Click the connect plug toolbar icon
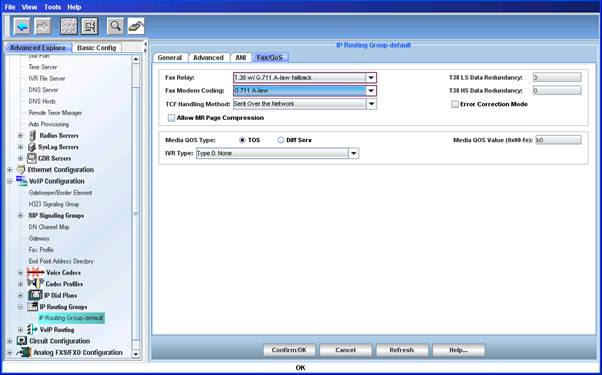Screen dimensions: 602x375 click(x=136, y=26)
